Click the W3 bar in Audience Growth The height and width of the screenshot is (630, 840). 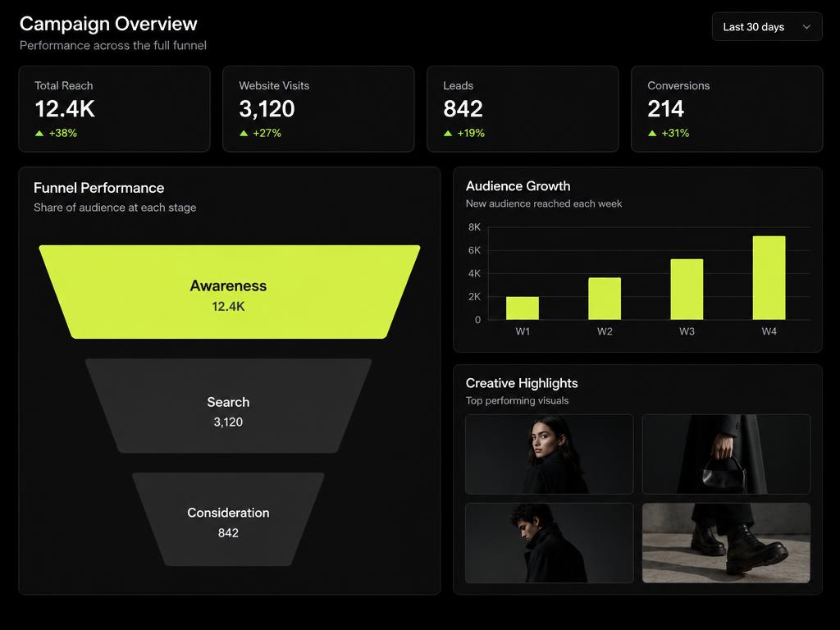coord(687,290)
